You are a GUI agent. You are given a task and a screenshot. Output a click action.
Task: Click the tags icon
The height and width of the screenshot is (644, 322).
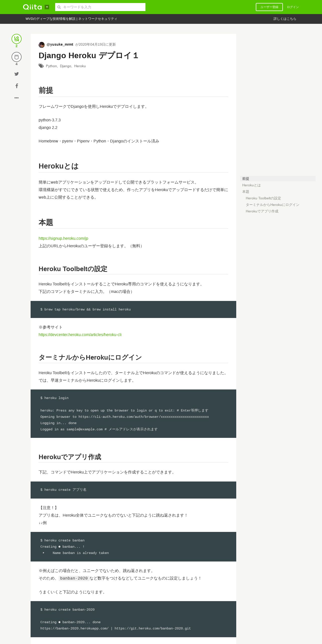pos(41,66)
